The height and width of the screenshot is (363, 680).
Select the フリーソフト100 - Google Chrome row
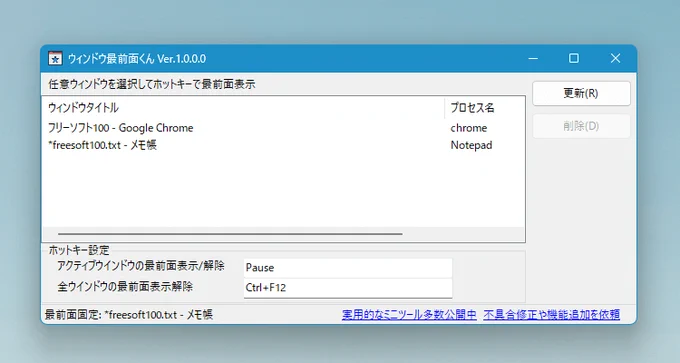click(x=283, y=128)
